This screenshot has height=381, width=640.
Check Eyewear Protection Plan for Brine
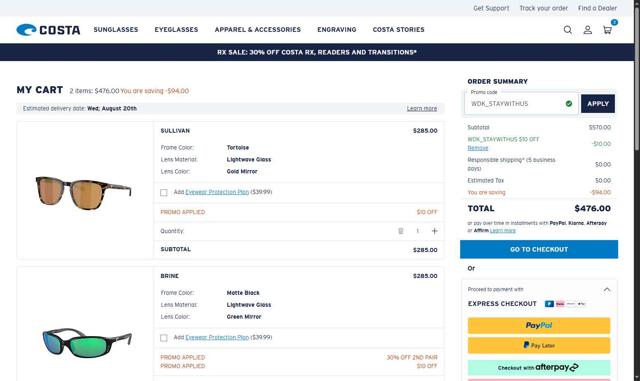[x=164, y=338]
